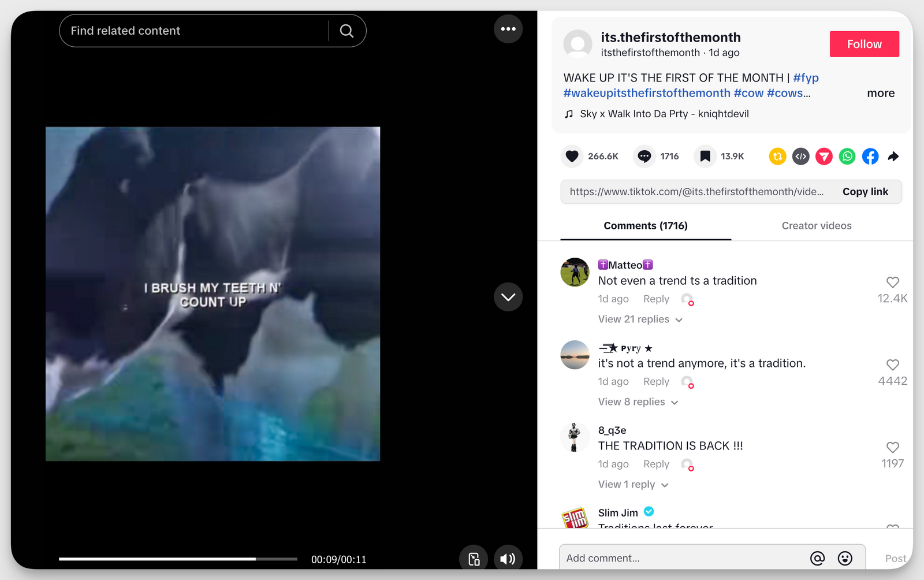Click the mention @ icon
Image resolution: width=924 pixels, height=580 pixels.
click(x=817, y=558)
